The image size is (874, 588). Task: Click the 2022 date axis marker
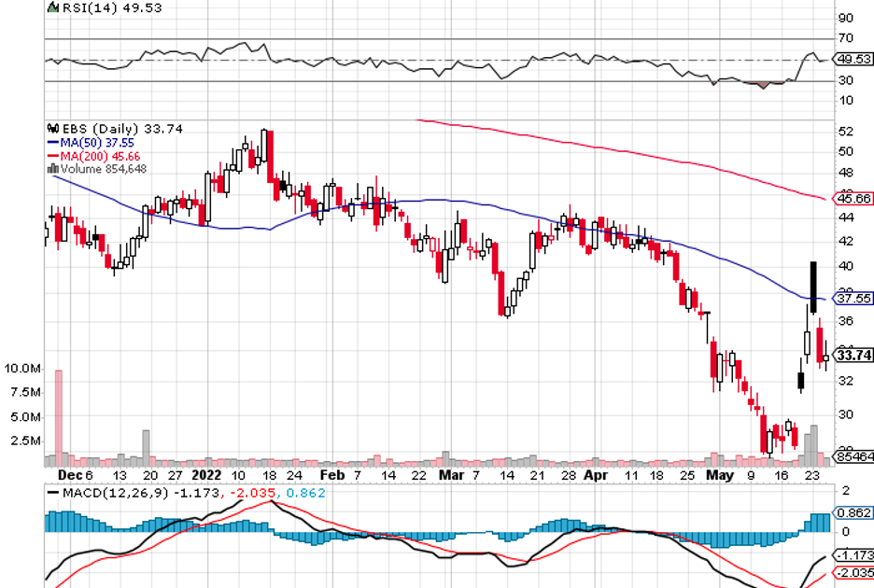(203, 474)
